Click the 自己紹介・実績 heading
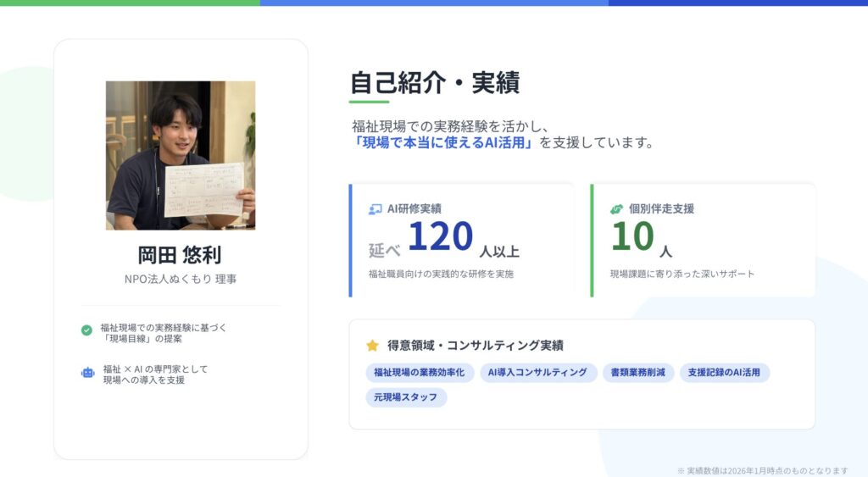Image resolution: width=868 pixels, height=477 pixels. 435,83
